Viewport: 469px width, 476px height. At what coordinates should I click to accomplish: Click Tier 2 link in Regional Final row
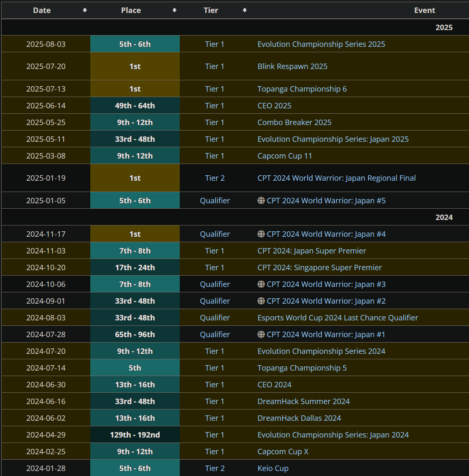point(215,178)
